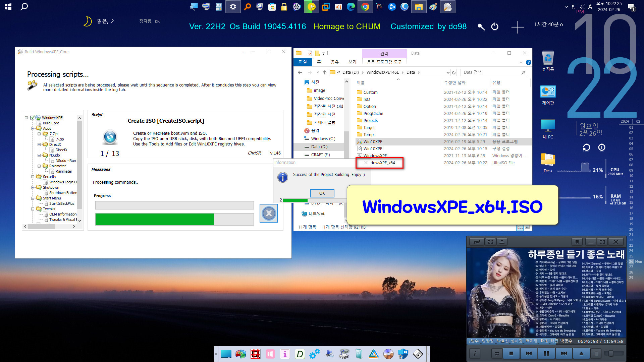Viewport: 644px width, 362px height.
Task: Click the media player logo menu button
Action: (x=477, y=242)
